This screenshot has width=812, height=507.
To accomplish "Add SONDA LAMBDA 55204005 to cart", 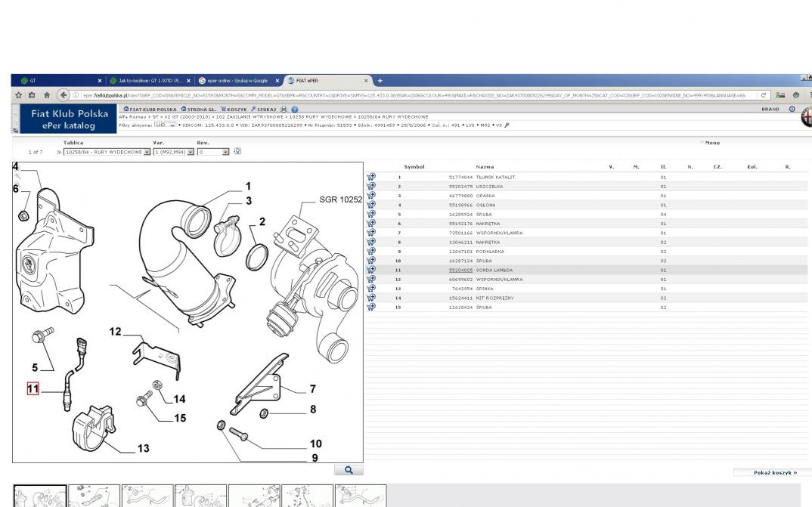I will (x=371, y=270).
